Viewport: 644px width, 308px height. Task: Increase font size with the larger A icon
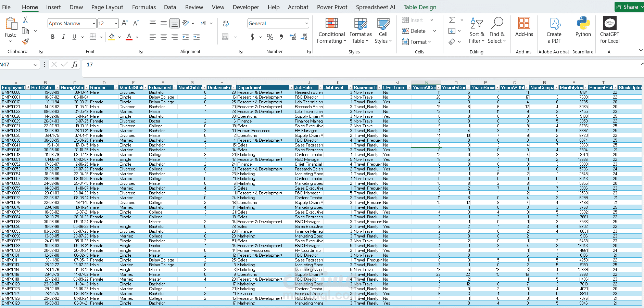pyautogui.click(x=125, y=23)
